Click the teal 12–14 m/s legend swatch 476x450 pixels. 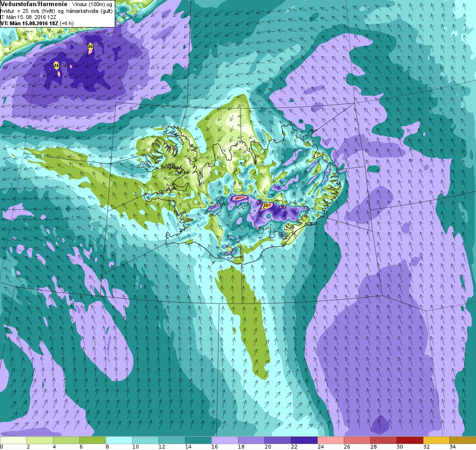pos(172,440)
